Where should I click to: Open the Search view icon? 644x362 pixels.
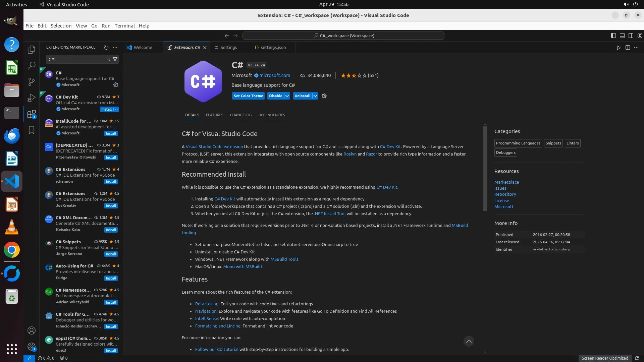31,65
